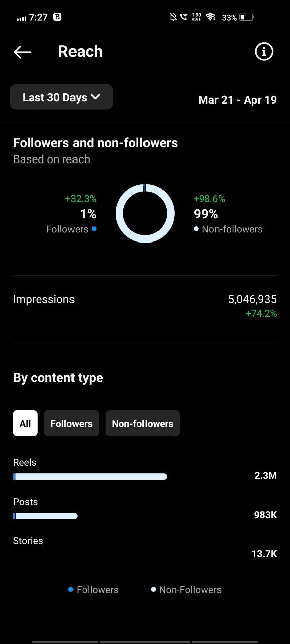Tap the Impressions 5,046,935 row
The height and width of the screenshot is (644, 290).
[x=145, y=306]
